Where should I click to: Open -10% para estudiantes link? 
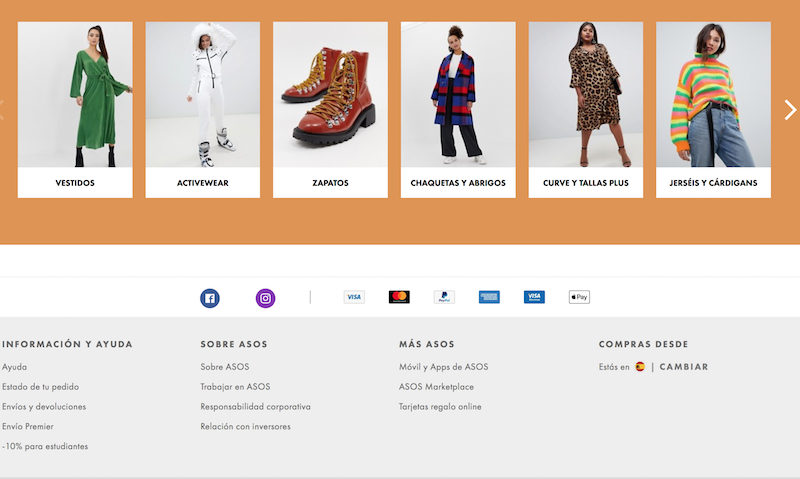[x=45, y=446]
